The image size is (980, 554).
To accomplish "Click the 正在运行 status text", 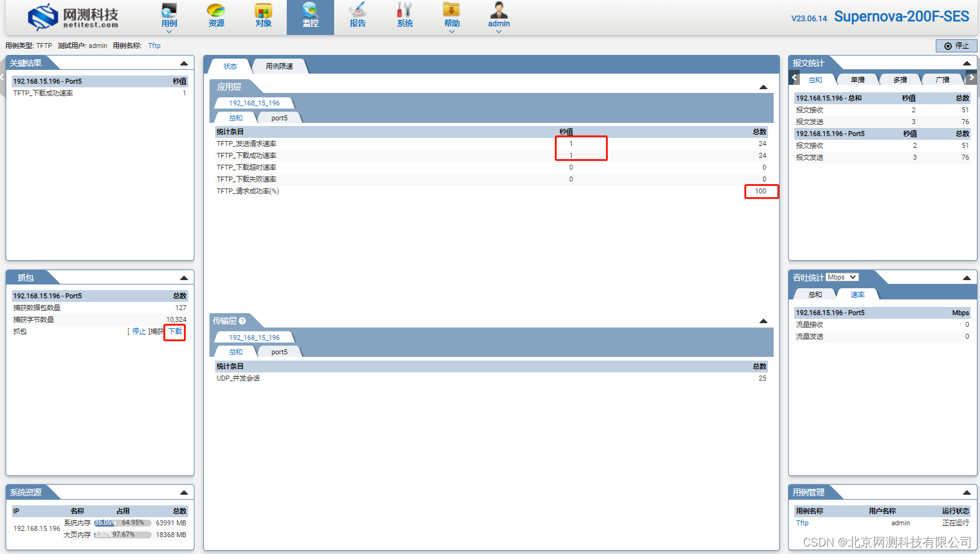I will click(x=956, y=523).
